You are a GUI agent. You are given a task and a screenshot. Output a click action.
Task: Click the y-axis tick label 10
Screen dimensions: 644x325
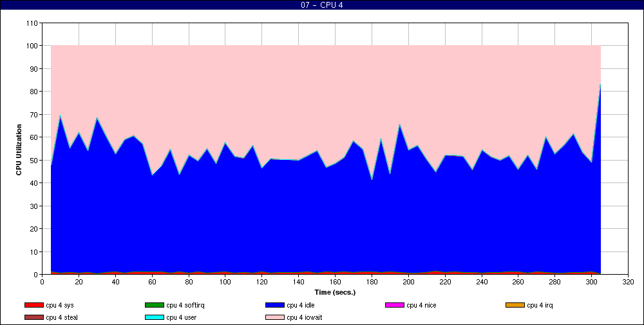35,251
